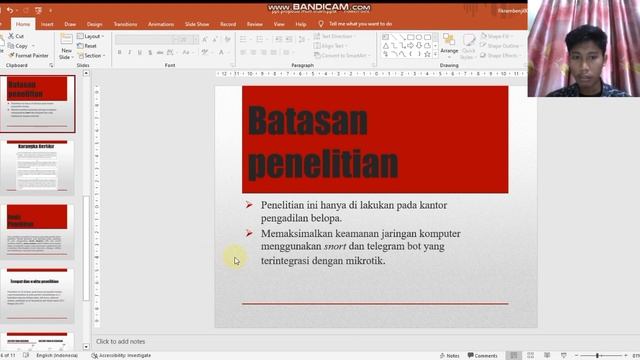The width and height of the screenshot is (640, 360).
Task: Open the Review ribbon tab
Action: (x=255, y=24)
